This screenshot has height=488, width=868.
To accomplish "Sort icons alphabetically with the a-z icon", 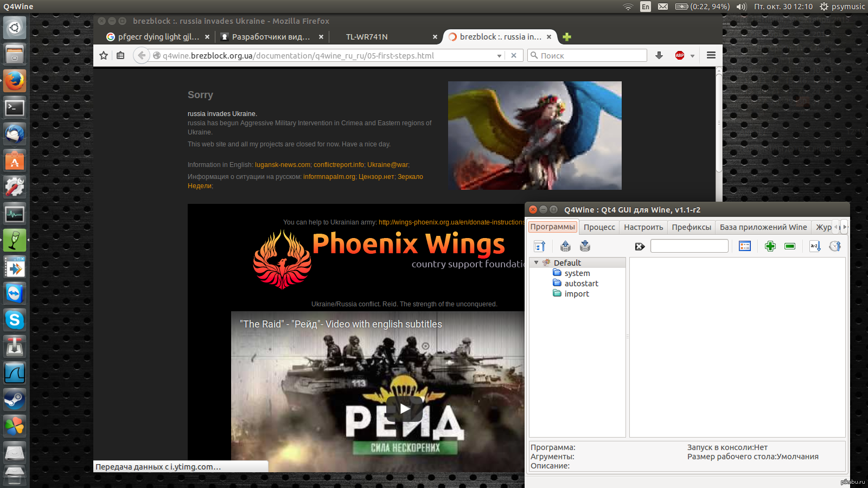I will [815, 246].
